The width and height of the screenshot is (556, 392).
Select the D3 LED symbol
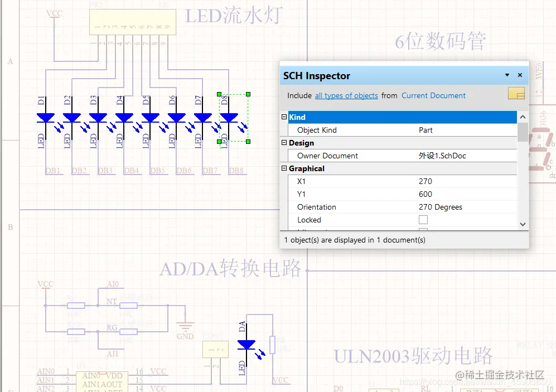(98, 118)
